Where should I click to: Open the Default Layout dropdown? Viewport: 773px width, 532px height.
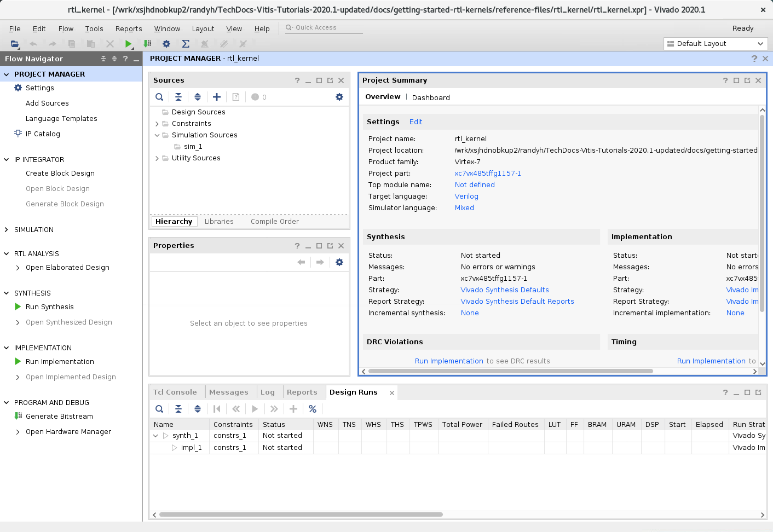tap(716, 44)
